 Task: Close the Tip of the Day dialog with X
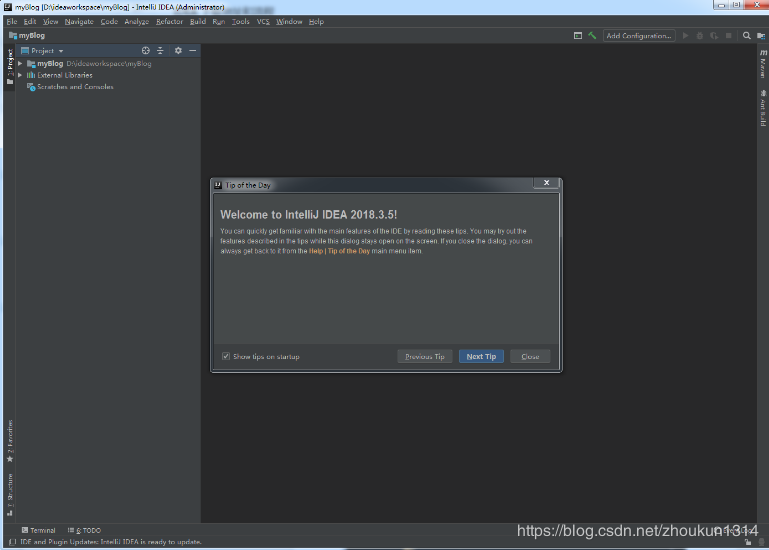[546, 183]
